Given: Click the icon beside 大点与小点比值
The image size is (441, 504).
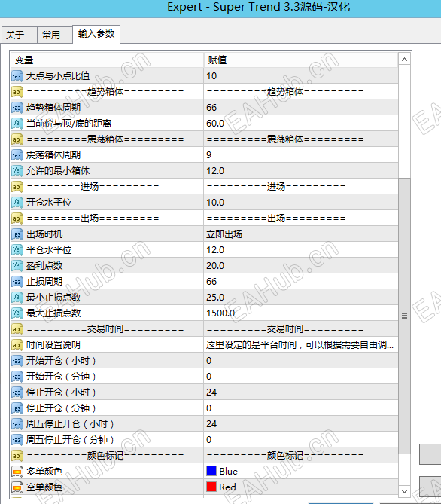Looking at the screenshot, I should (x=17, y=76).
